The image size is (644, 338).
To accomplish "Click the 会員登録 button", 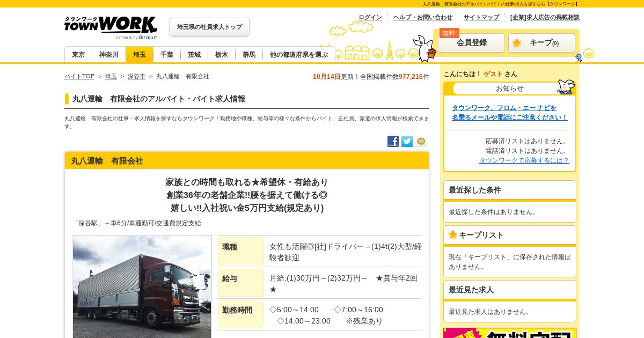I will tap(472, 43).
